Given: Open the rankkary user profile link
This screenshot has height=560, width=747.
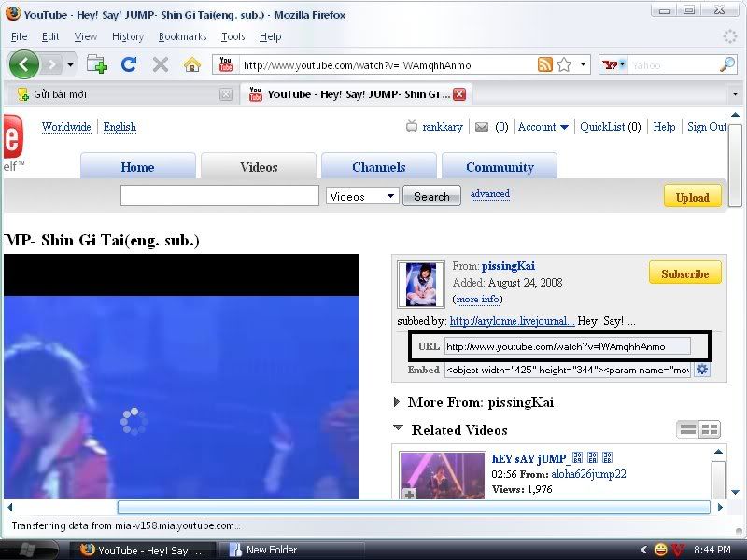Looking at the screenshot, I should pyautogui.click(x=443, y=127).
